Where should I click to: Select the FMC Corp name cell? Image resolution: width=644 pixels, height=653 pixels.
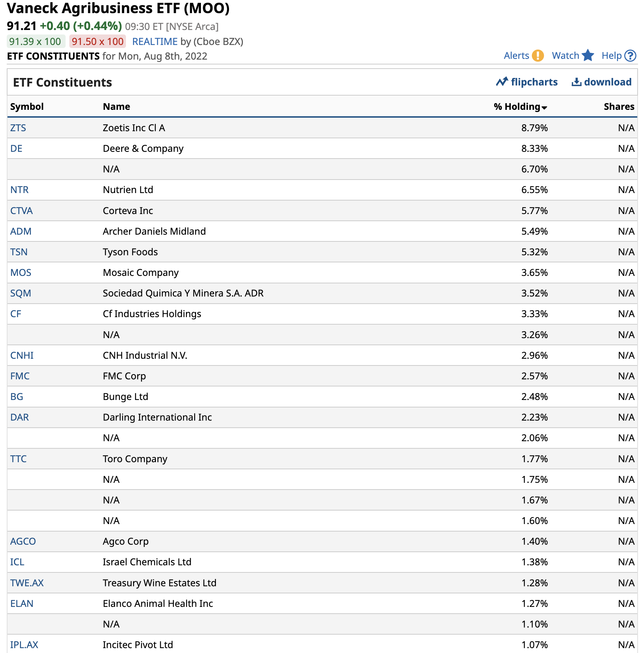124,376
